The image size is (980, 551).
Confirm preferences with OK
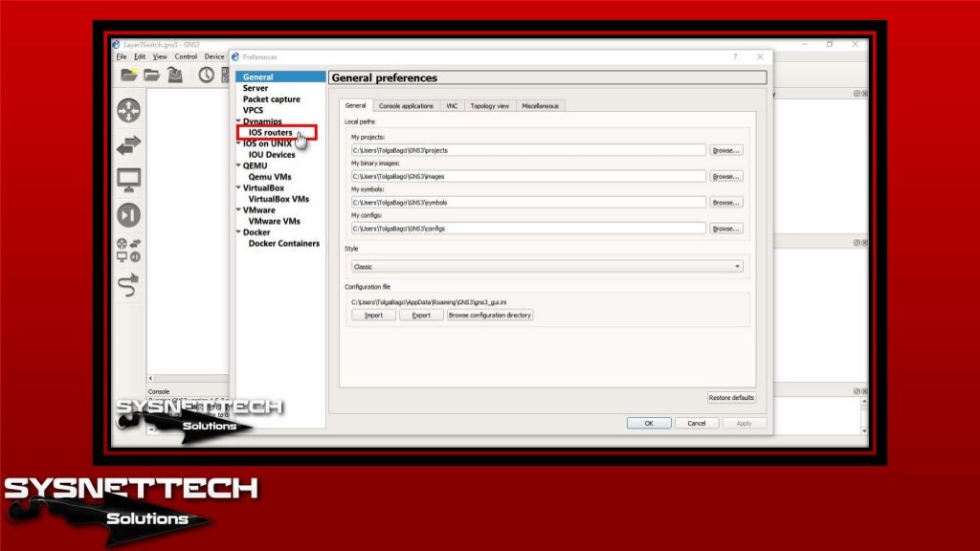pos(649,424)
